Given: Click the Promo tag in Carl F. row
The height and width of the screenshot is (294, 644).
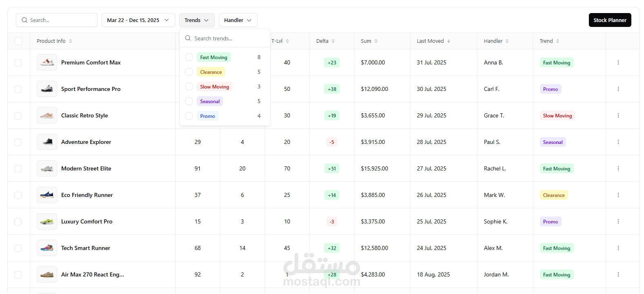Looking at the screenshot, I should point(550,89).
